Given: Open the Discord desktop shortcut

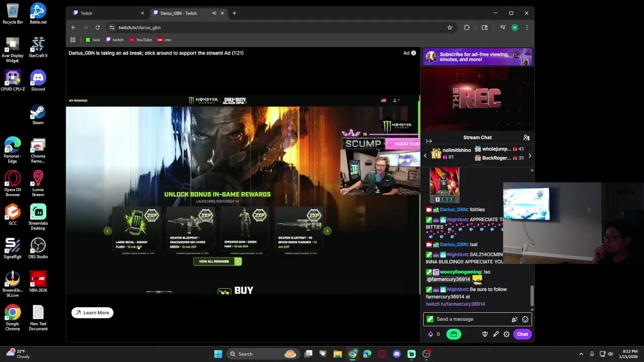Looking at the screenshot, I should [x=38, y=80].
